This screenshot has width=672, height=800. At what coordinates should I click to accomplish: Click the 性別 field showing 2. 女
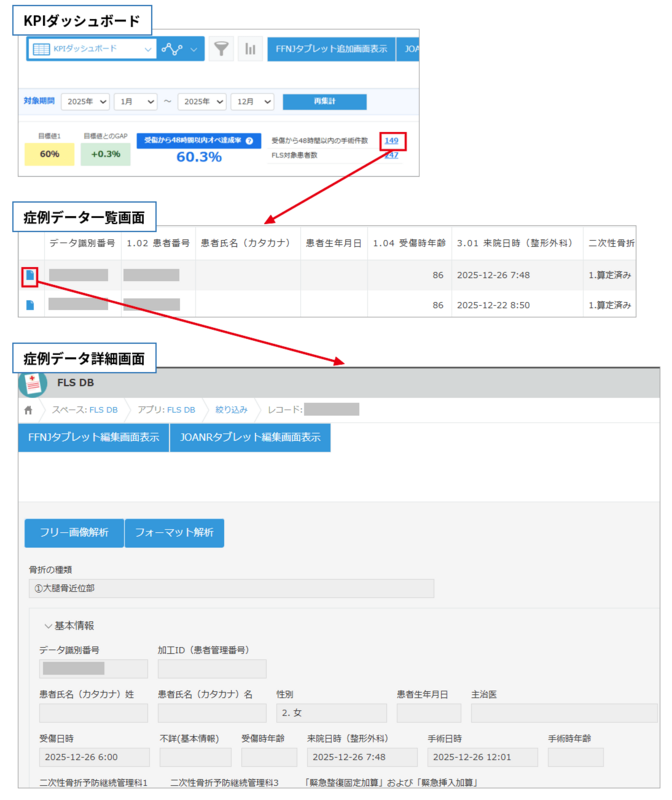(332, 713)
